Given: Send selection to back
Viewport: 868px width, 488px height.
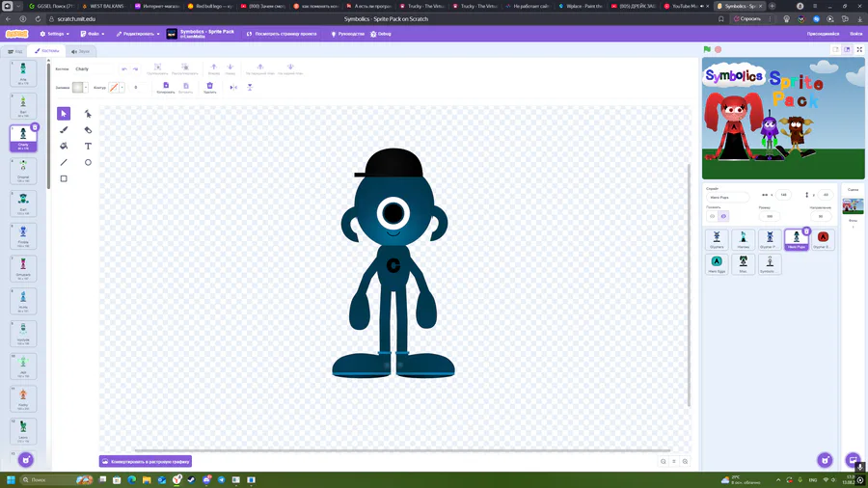Looking at the screenshot, I should pos(290,67).
